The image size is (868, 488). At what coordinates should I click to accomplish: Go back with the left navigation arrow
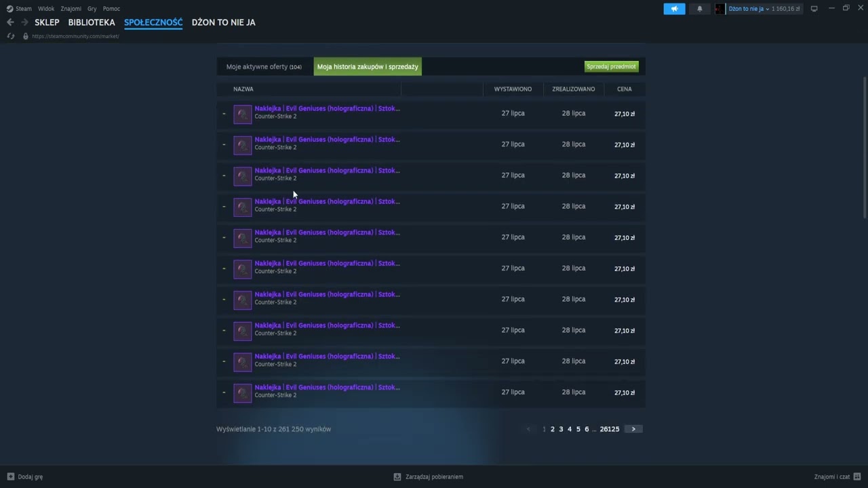pos(10,22)
